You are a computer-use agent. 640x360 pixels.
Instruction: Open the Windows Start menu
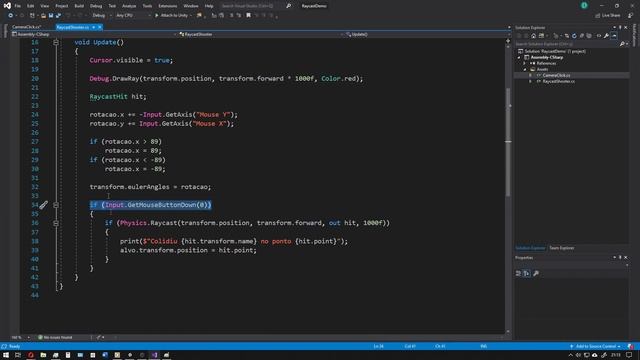click(x=6, y=355)
